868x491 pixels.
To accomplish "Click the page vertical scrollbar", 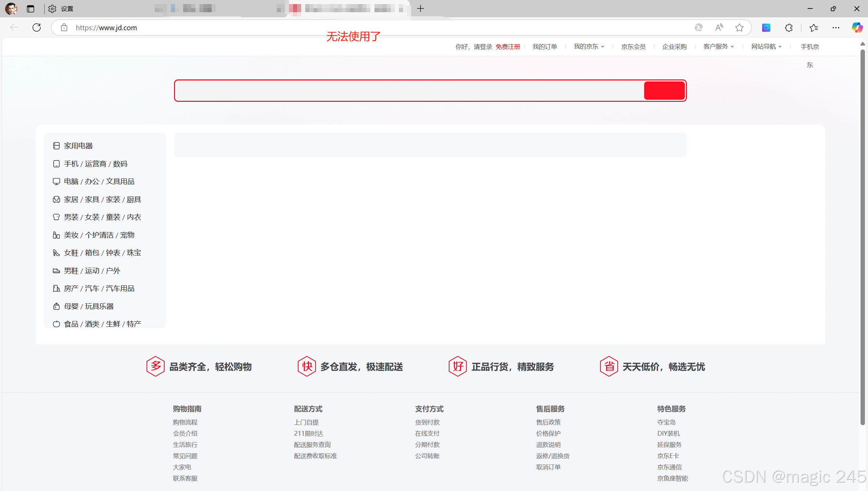I will coord(862,238).
